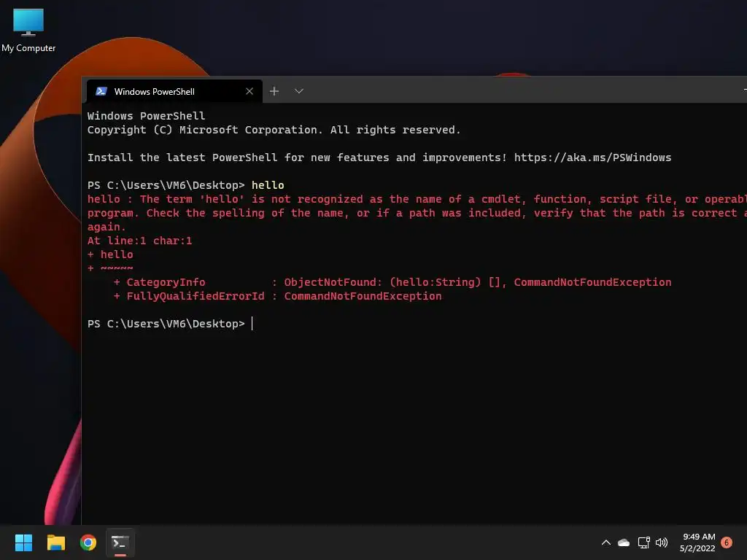Select the Windows PowerShell tab
747x560 pixels.
pyautogui.click(x=174, y=91)
